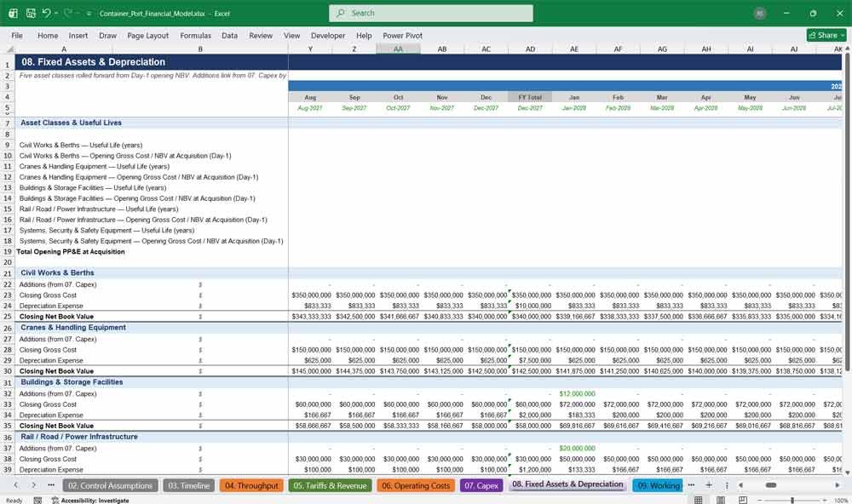This screenshot has height=504, width=852.
Task: Add a new sheet with plus icon
Action: [709, 485]
